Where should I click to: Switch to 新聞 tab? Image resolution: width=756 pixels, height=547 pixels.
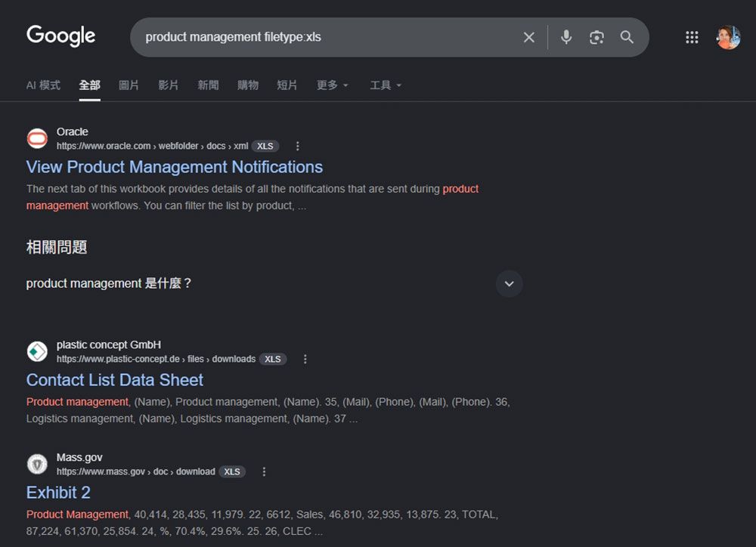(x=209, y=85)
